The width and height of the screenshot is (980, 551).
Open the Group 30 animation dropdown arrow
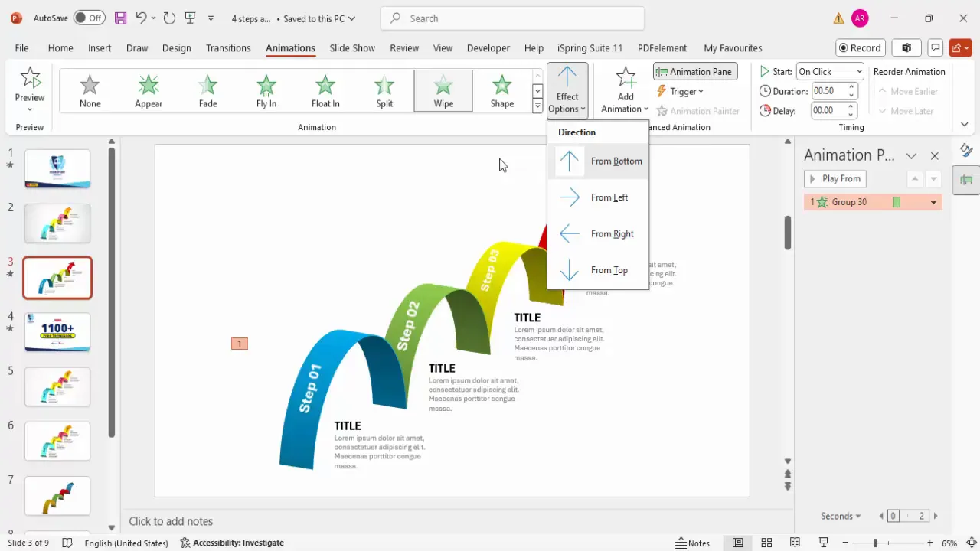point(933,202)
